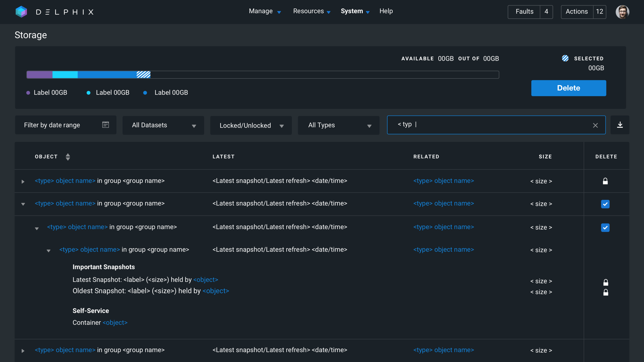Expand the first object row

point(23,182)
